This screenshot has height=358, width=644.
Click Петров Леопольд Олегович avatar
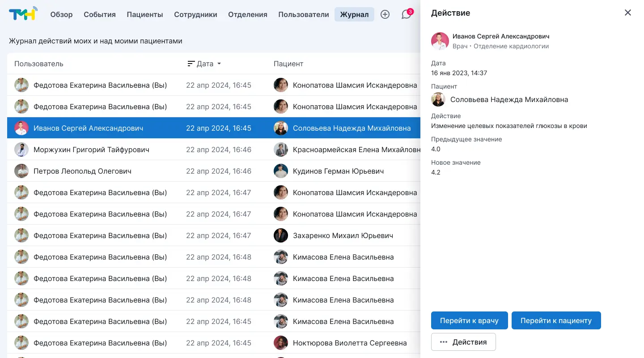point(21,171)
